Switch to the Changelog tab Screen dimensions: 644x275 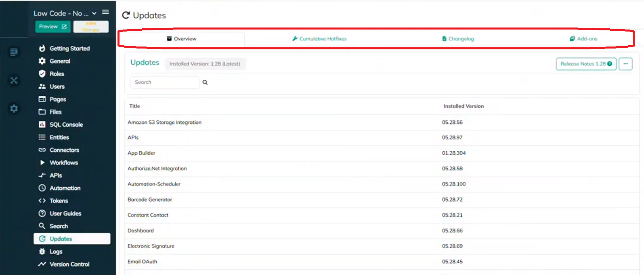(x=458, y=39)
